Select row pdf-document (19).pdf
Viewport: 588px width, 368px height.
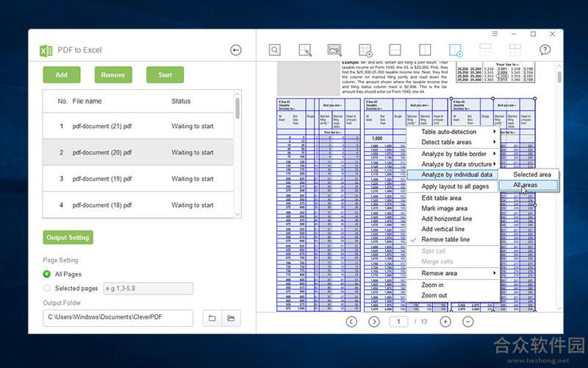(x=138, y=179)
